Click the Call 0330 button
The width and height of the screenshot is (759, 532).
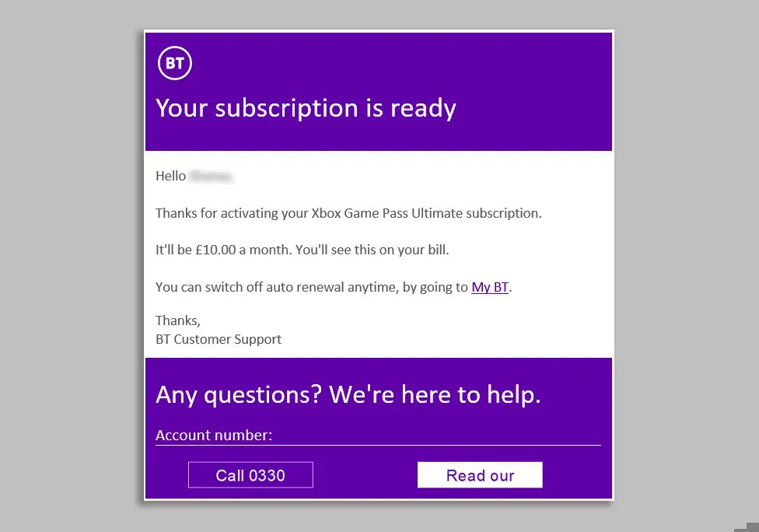pos(250,475)
